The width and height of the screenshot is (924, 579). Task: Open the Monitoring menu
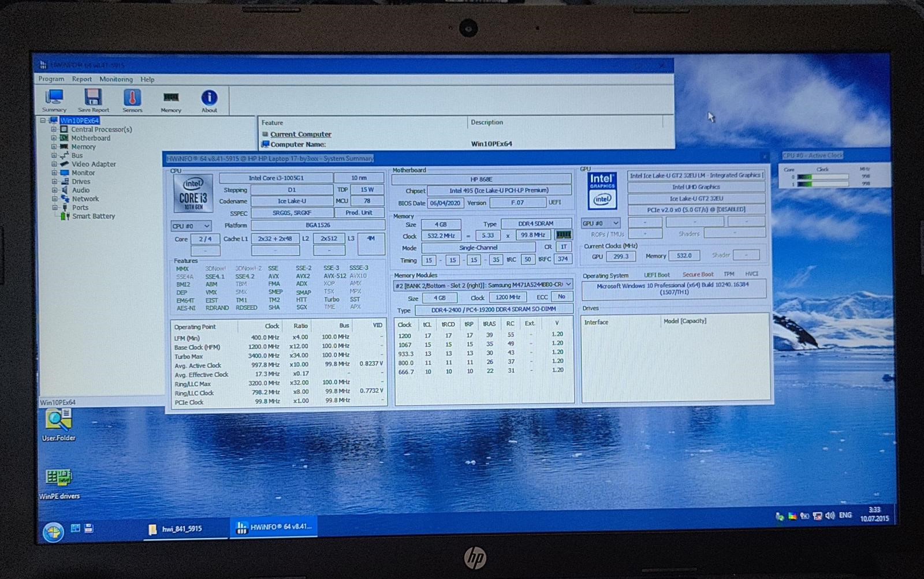click(x=116, y=79)
